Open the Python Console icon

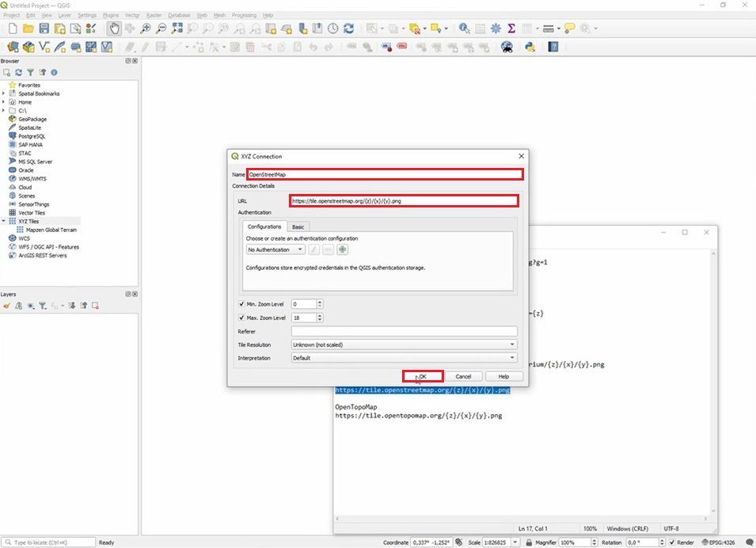pos(530,47)
